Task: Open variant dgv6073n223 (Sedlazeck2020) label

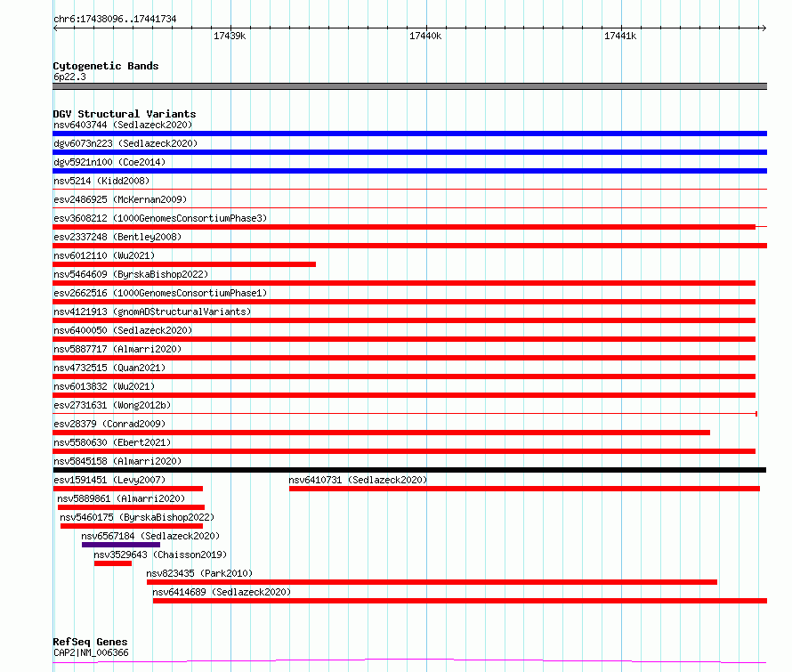Action: tap(125, 143)
